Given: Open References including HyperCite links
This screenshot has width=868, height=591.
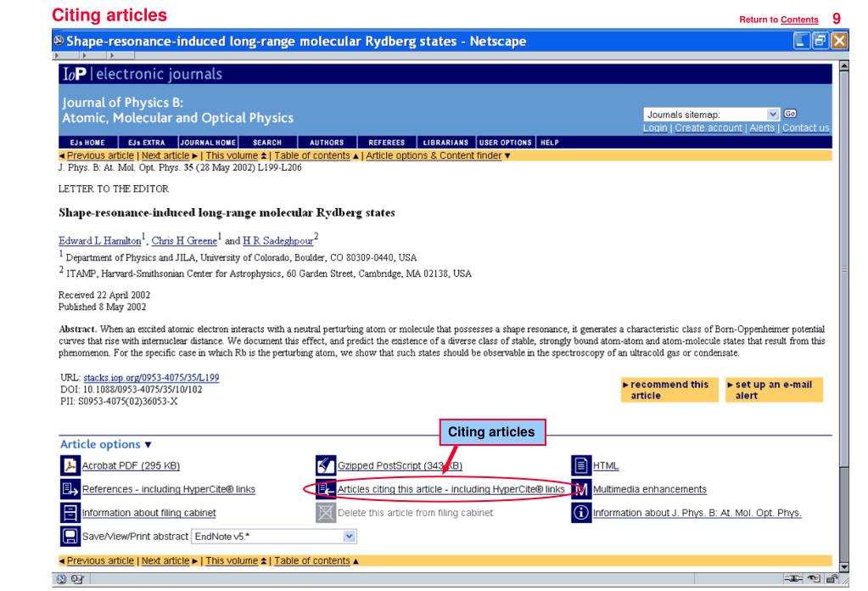Looking at the screenshot, I should click(168, 489).
